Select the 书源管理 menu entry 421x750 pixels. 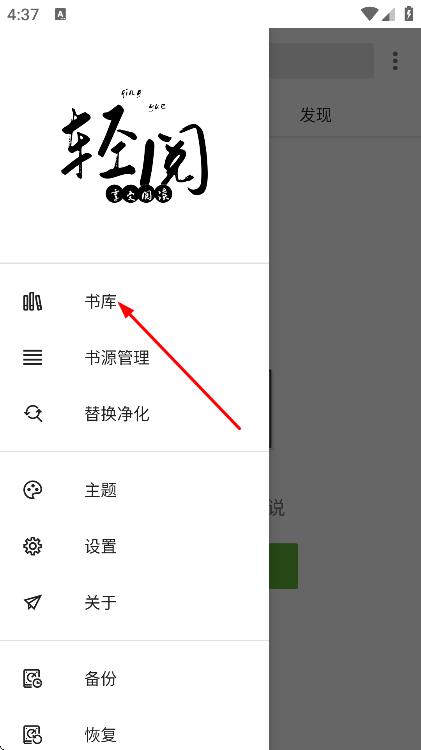pos(134,358)
